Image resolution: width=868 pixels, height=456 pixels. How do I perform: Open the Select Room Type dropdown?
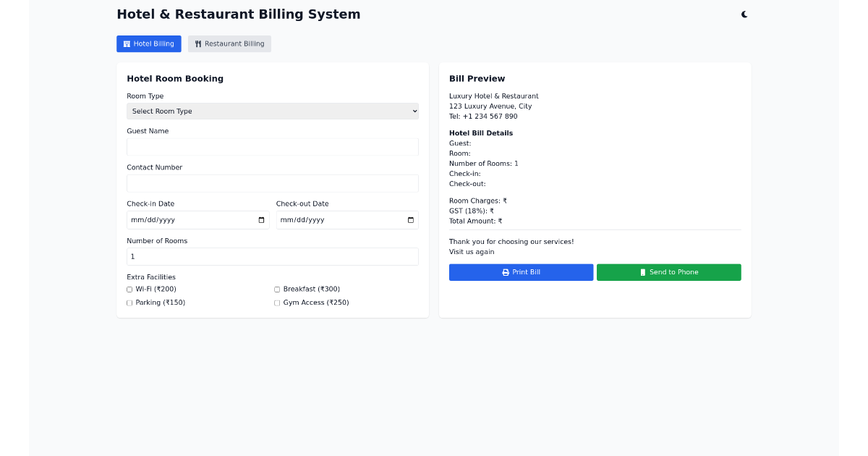tap(273, 111)
